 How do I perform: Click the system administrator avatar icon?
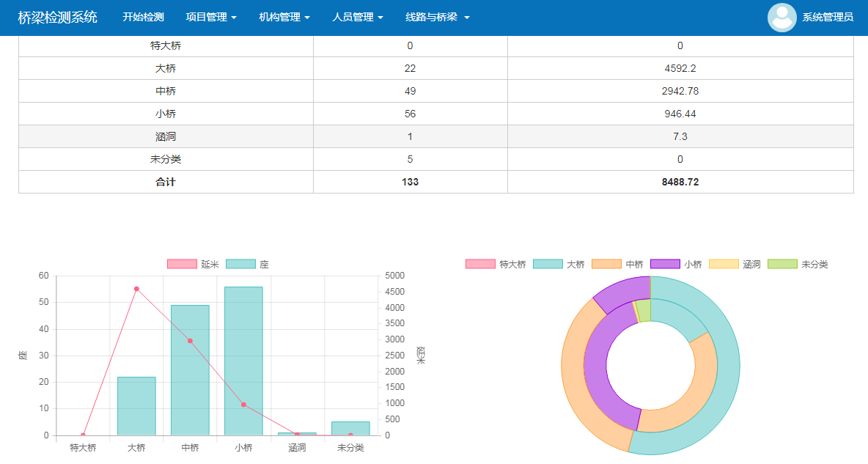point(781,18)
